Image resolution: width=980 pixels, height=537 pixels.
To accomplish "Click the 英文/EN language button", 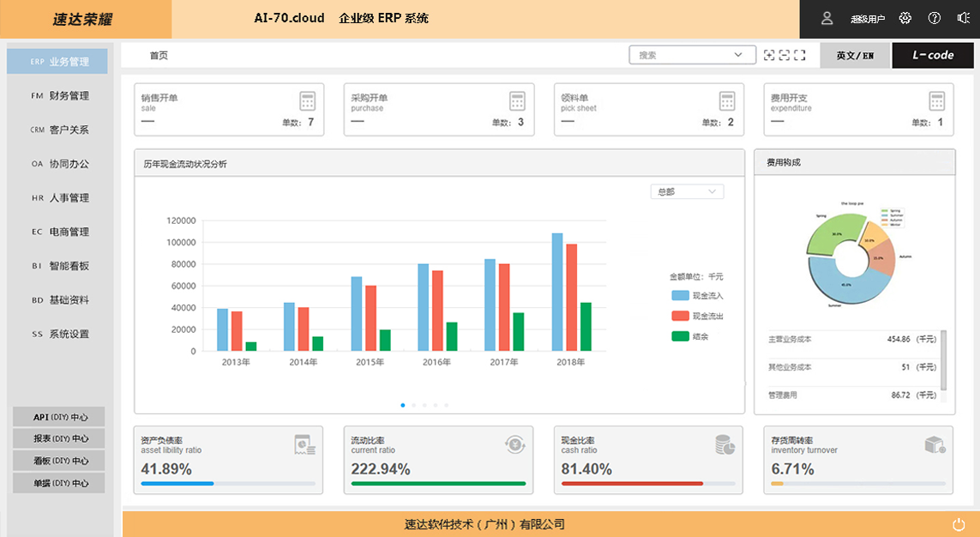I will [855, 55].
